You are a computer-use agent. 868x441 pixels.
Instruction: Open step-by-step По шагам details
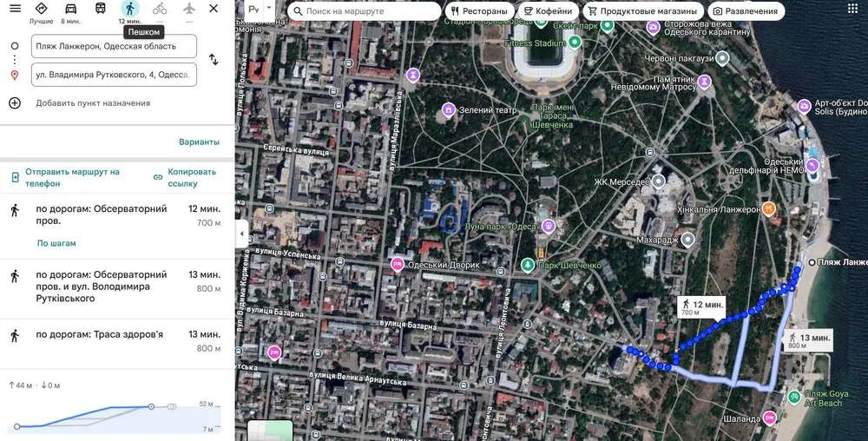point(56,243)
